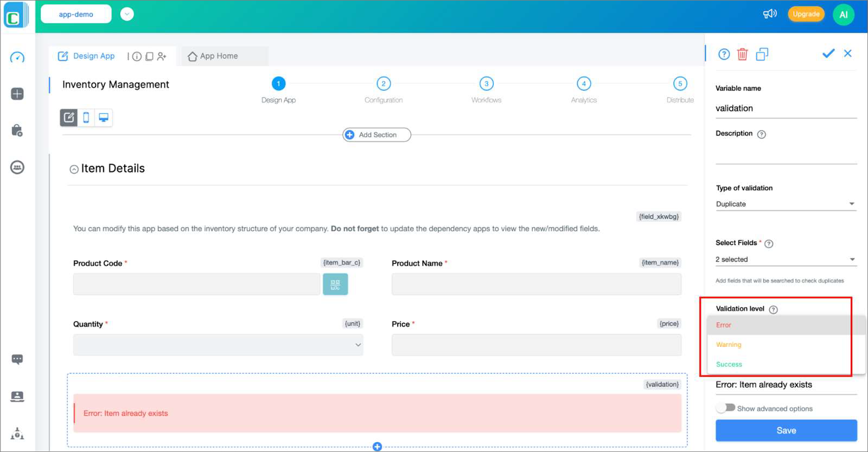
Task: Open the Type of validation dropdown
Action: 786,204
